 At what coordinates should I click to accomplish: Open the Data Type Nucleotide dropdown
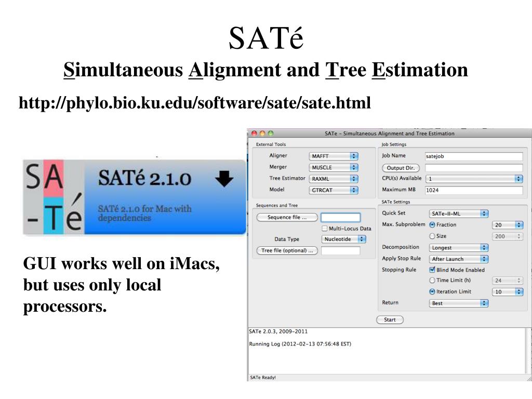[x=343, y=239]
